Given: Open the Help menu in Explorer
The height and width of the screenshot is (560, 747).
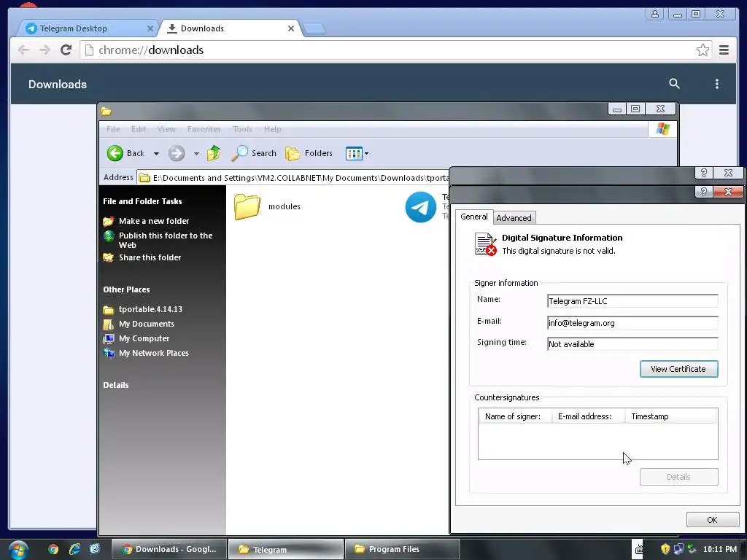Looking at the screenshot, I should coord(273,129).
